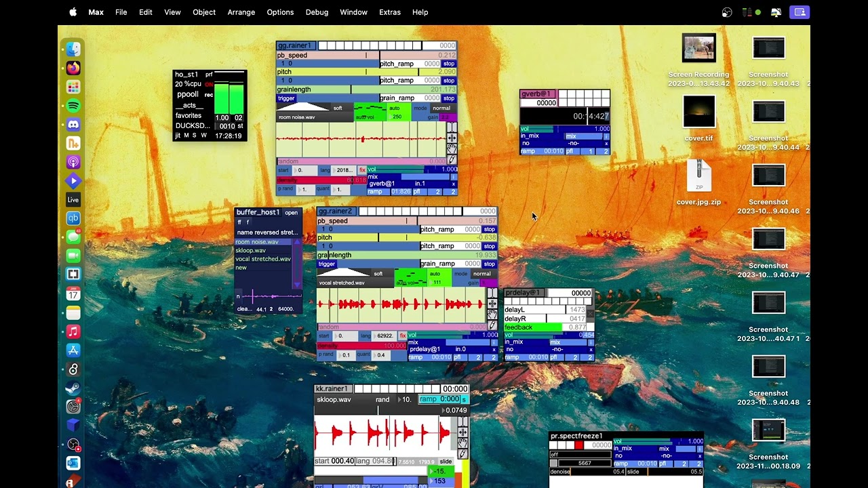The image size is (868, 488).
Task: Select the pencil tool in kk.rainer1 waveform
Action: (x=462, y=453)
